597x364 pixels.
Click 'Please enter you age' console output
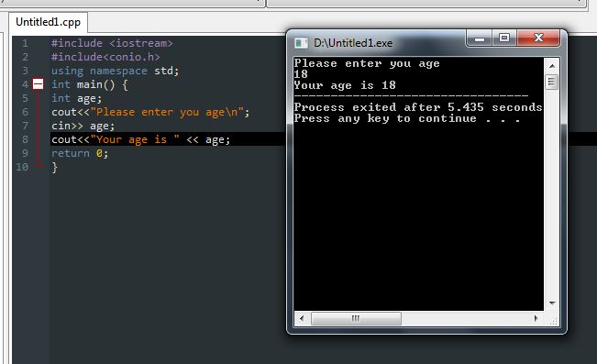tap(367, 63)
